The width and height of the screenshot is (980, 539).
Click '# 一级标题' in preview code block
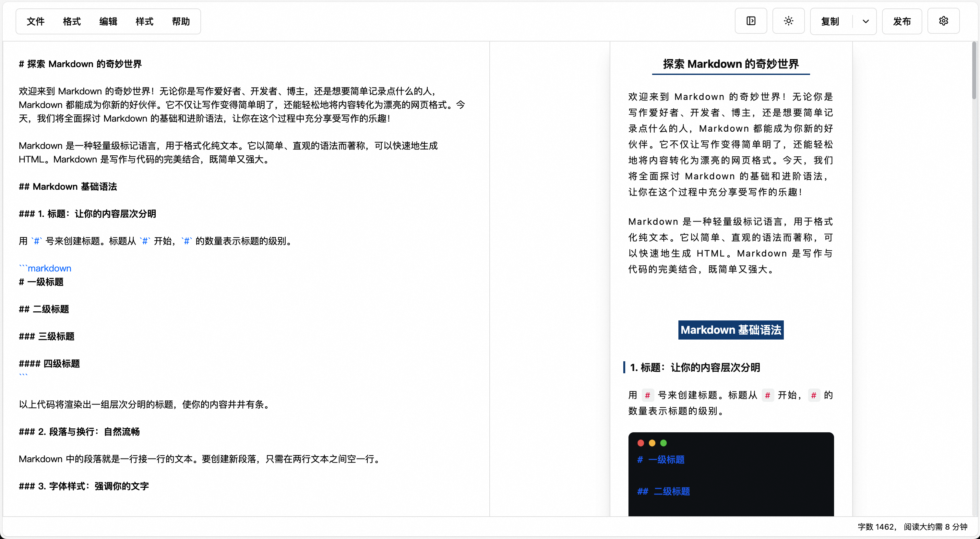pyautogui.click(x=661, y=460)
